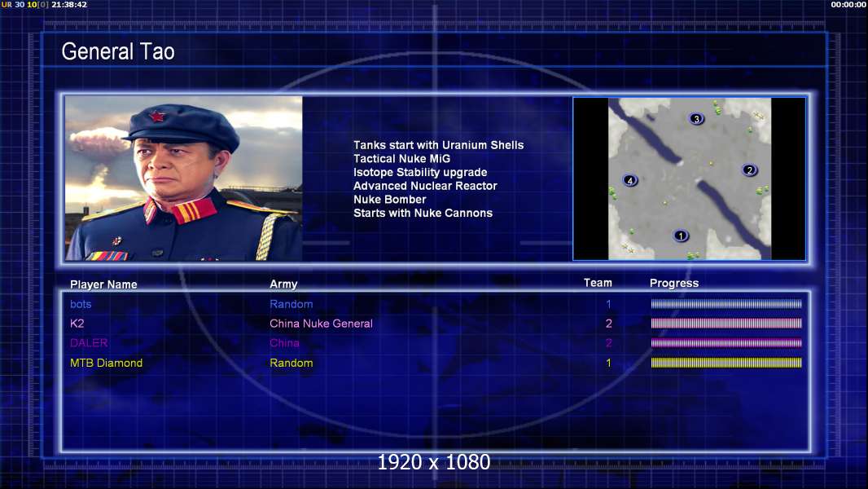This screenshot has height=489, width=868.
Task: Click the Army column header
Action: point(283,284)
